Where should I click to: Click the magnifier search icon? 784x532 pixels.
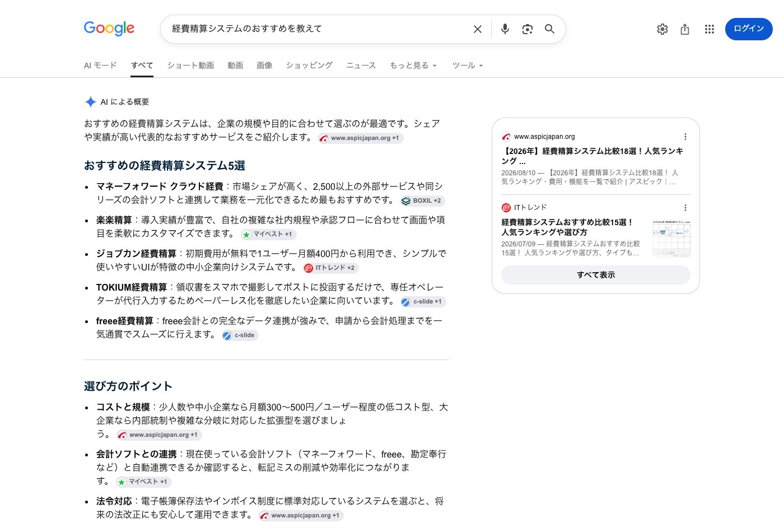tap(550, 29)
